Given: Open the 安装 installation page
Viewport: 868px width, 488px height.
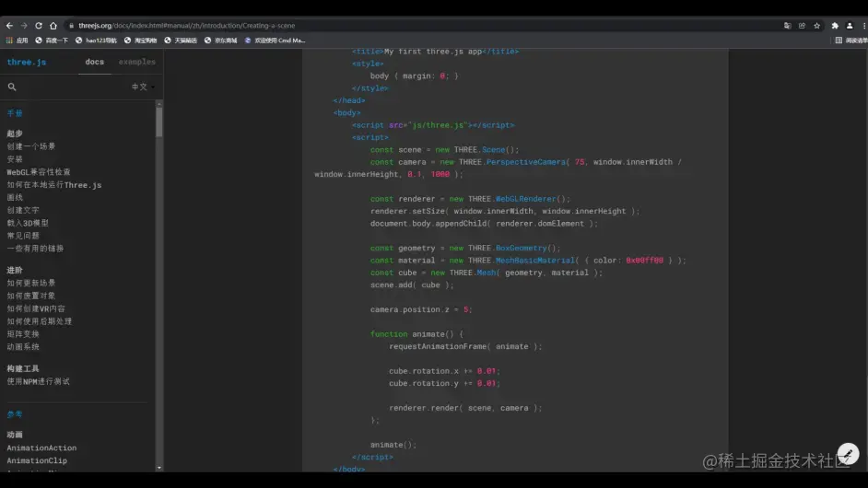Looking at the screenshot, I should pos(15,159).
